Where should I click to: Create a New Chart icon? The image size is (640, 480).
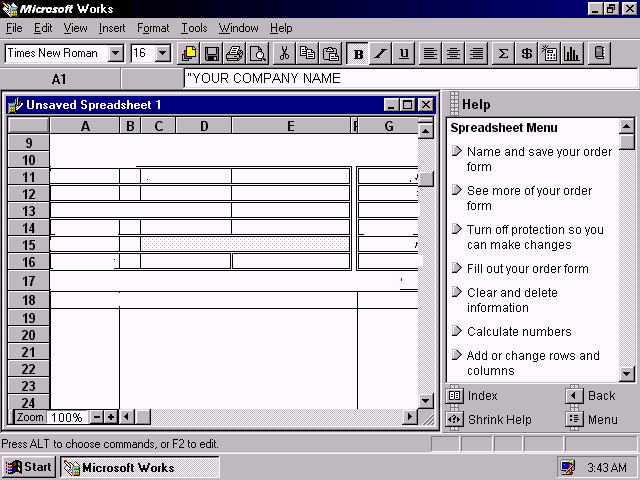(x=572, y=53)
